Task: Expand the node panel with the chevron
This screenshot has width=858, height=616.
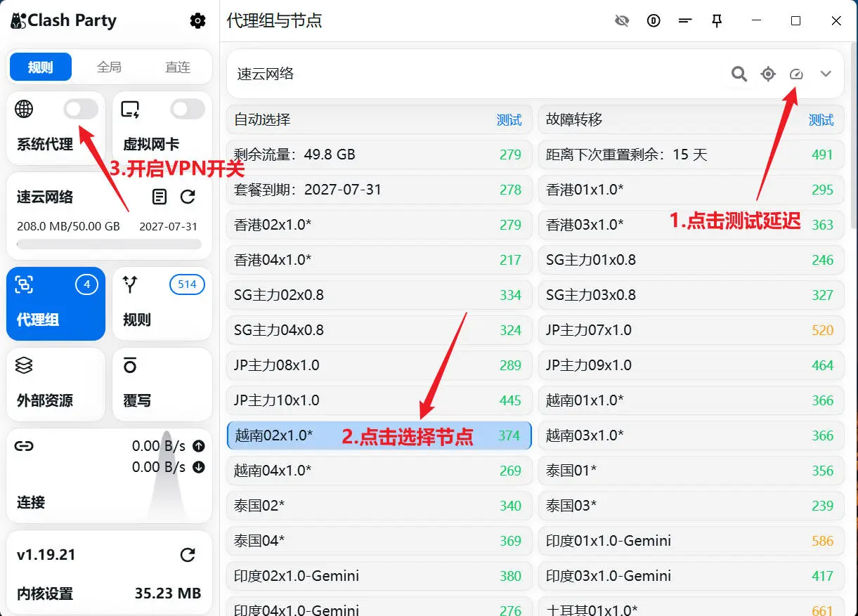Action: coord(826,74)
